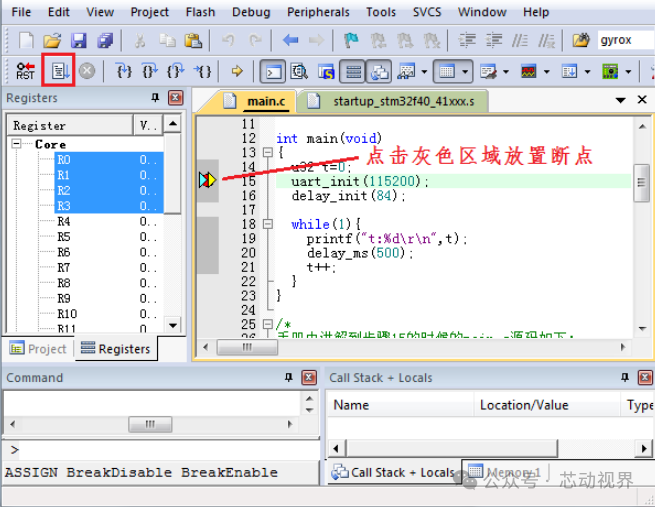The width and height of the screenshot is (655, 507).
Task: Open the Find in Files icon
Action: [581, 41]
